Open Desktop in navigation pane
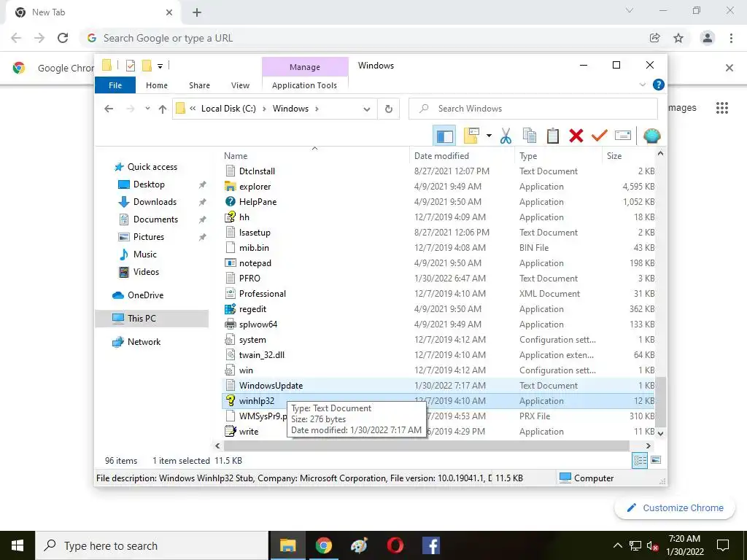This screenshot has width=747, height=560. [x=149, y=184]
